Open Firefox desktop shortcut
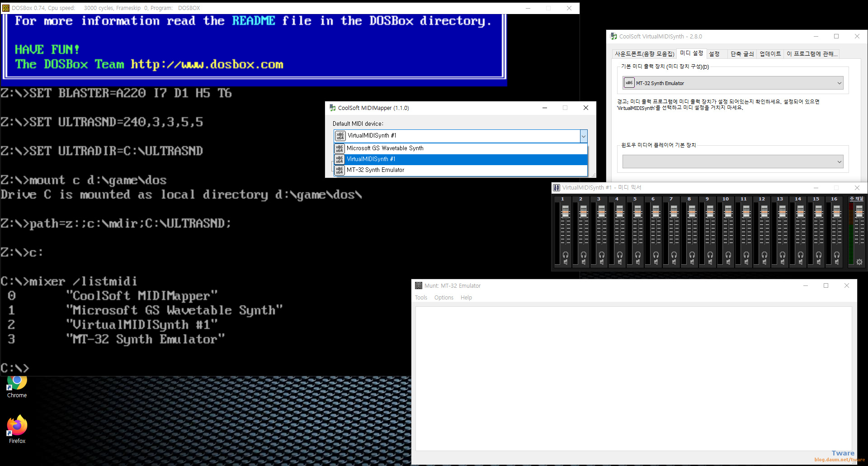 coord(17,430)
